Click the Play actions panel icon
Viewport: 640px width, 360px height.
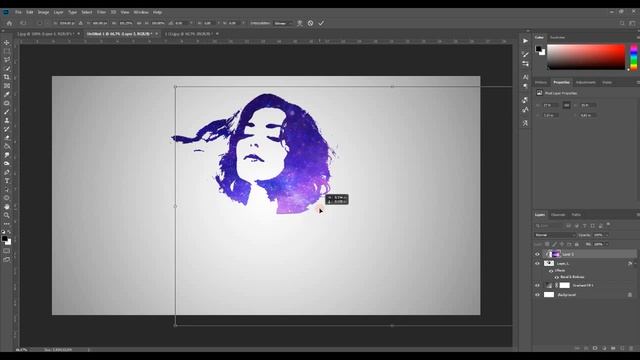[x=525, y=41]
